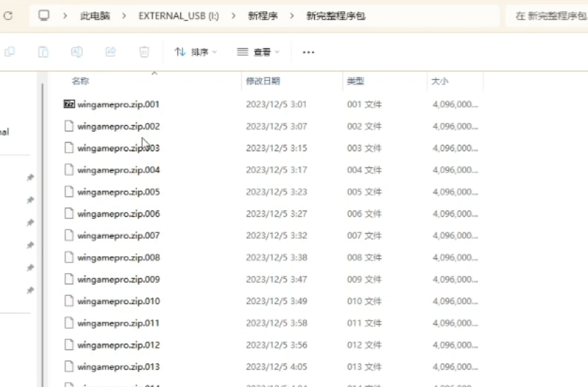Click the rename icon in the toolbar

77,52
